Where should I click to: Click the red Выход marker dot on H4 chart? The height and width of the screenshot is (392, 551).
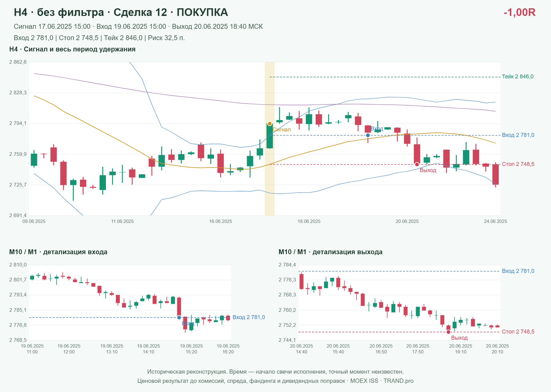tap(417, 164)
